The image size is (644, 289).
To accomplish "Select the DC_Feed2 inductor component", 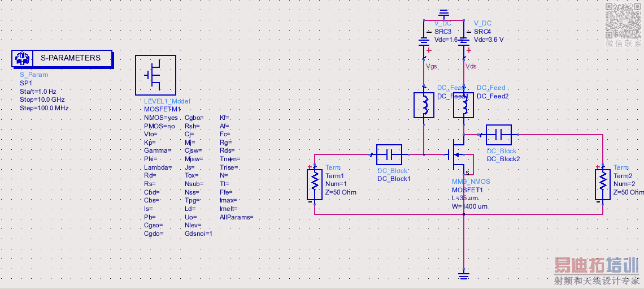I will point(464,105).
